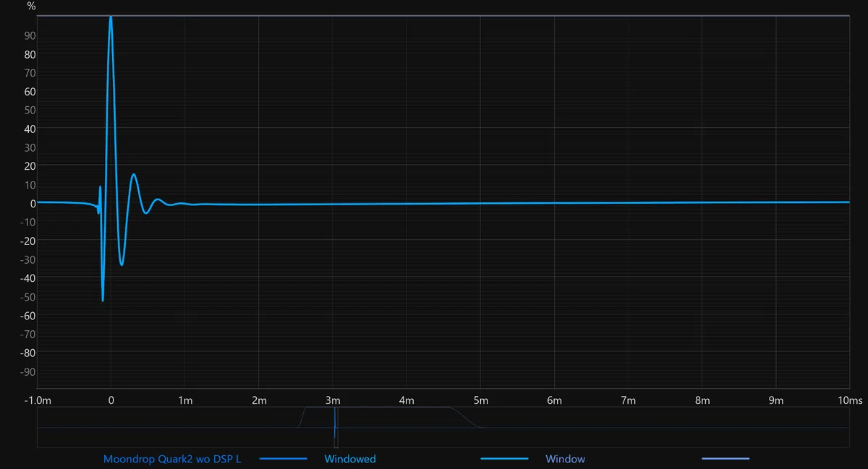Screen dimensions: 868x469
Task: Click the Windowed legend label
Action: click(350, 459)
